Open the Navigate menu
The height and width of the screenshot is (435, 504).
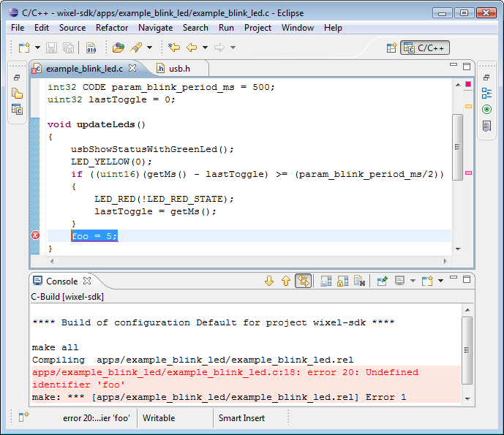click(x=155, y=28)
